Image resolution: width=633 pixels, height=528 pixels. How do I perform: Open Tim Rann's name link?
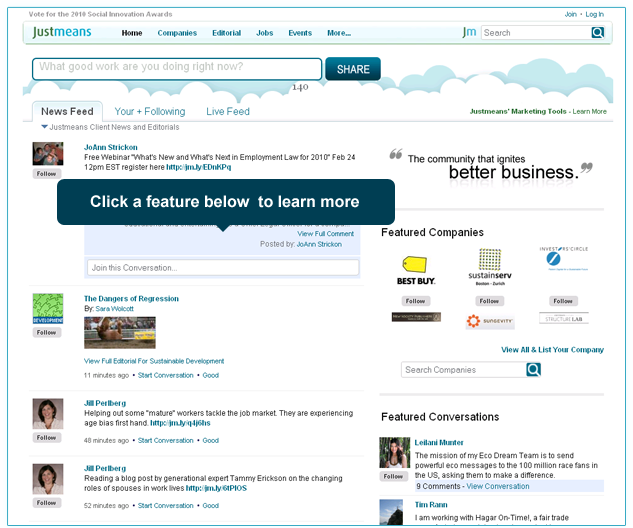click(x=431, y=505)
